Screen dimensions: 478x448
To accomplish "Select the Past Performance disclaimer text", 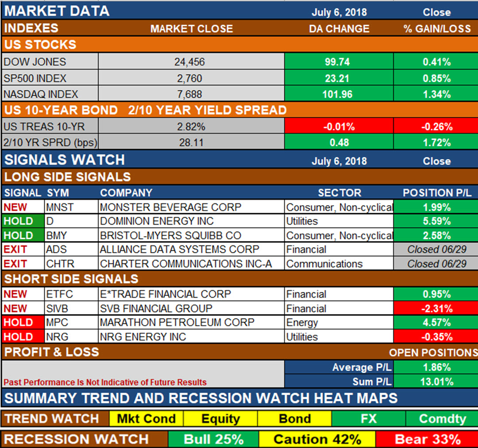I will pyautogui.click(x=105, y=382).
